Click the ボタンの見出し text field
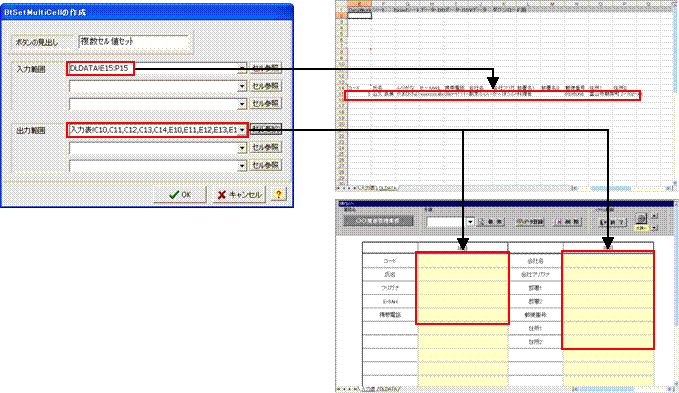 point(133,42)
